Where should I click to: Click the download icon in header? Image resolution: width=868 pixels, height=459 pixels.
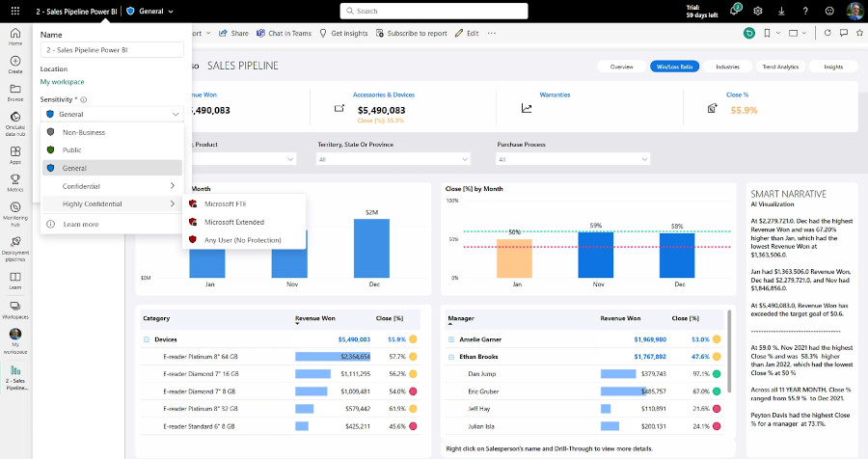[x=781, y=11]
